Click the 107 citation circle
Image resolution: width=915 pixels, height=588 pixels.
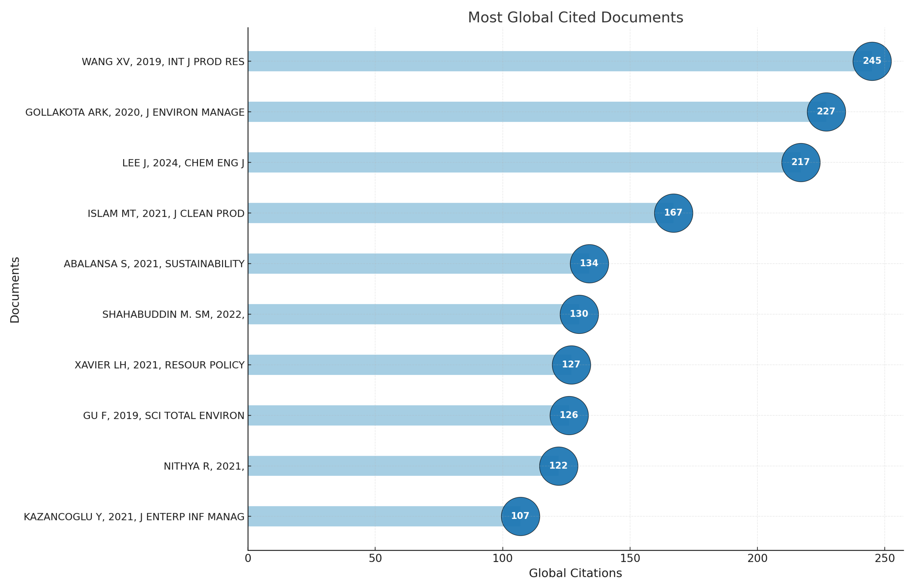click(520, 516)
